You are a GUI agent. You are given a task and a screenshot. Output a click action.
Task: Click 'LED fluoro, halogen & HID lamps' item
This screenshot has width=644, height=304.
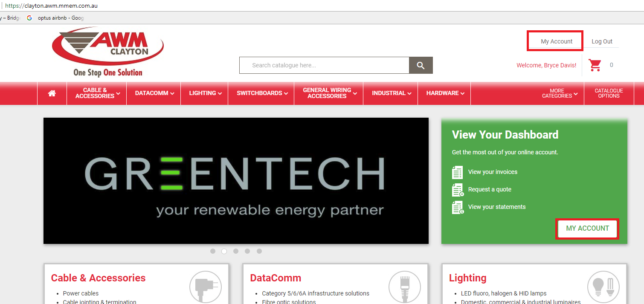click(504, 293)
